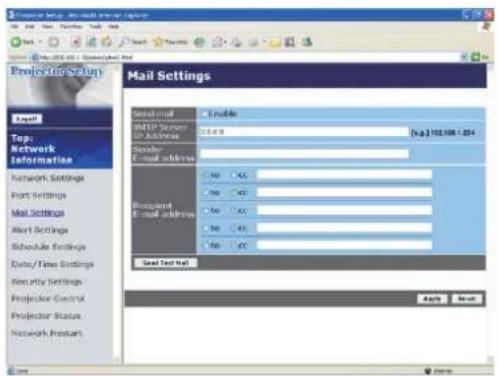Open the Network Settings link
This screenshot has width=498, height=376.
point(48,178)
